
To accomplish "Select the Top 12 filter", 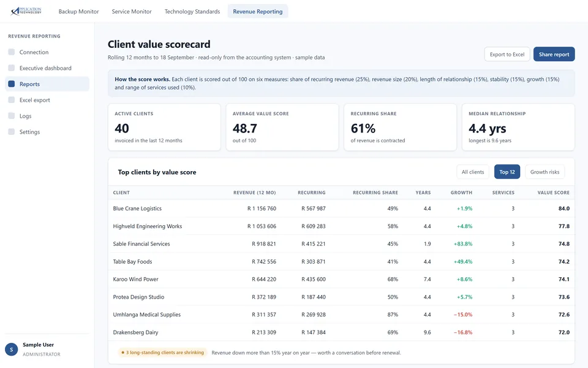I will 507,172.
